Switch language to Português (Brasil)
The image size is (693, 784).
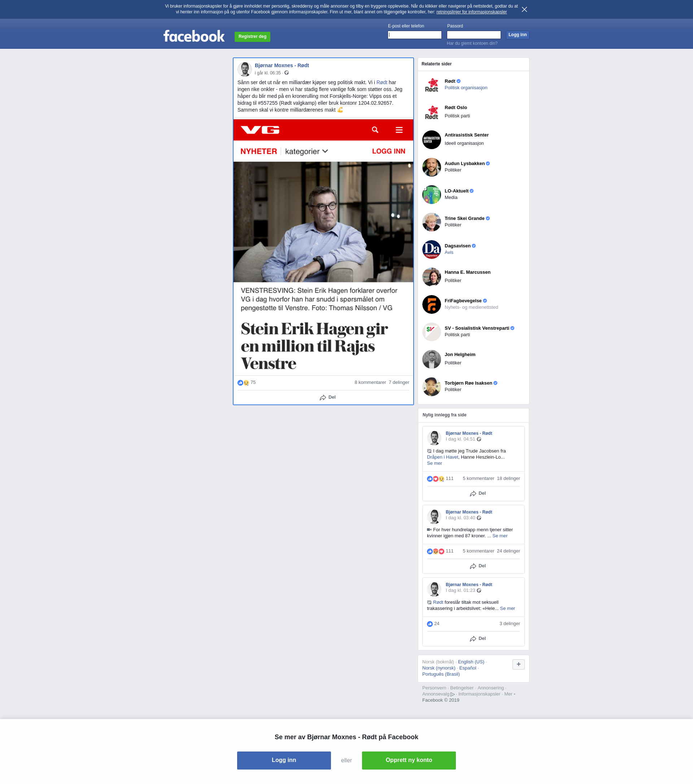click(441, 674)
